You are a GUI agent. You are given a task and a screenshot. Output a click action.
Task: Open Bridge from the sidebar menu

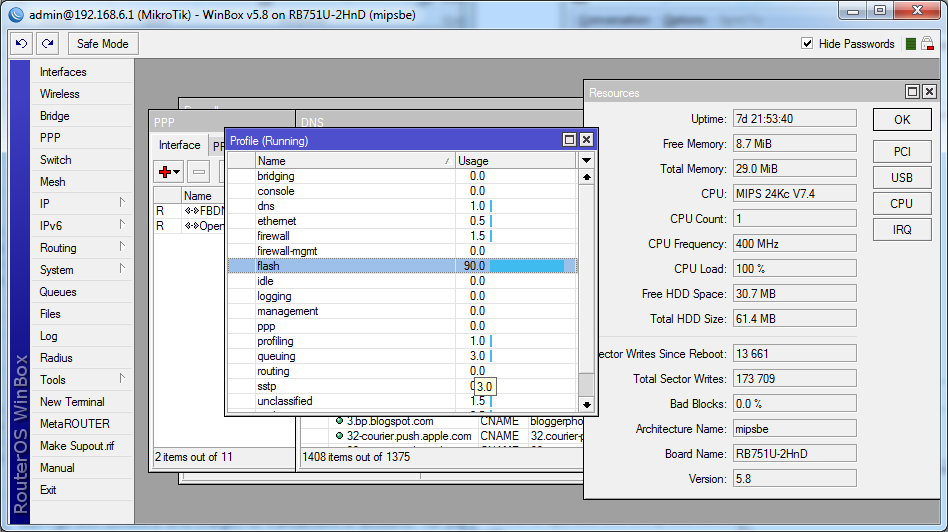(x=81, y=116)
